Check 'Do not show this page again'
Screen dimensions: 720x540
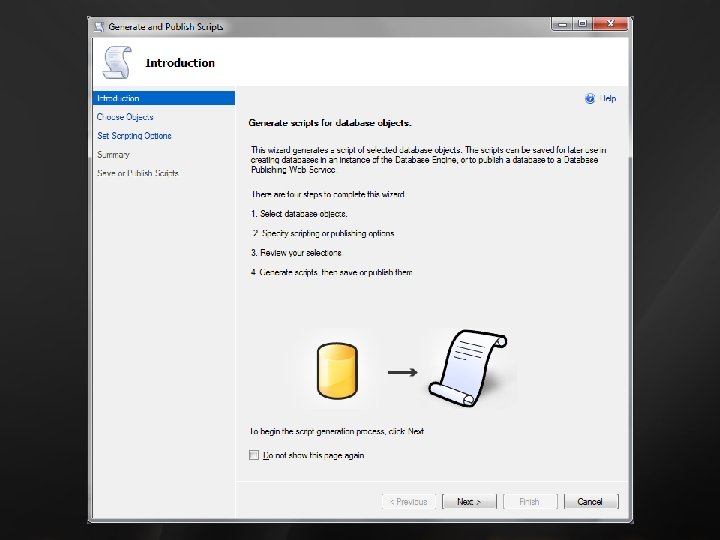(x=254, y=455)
